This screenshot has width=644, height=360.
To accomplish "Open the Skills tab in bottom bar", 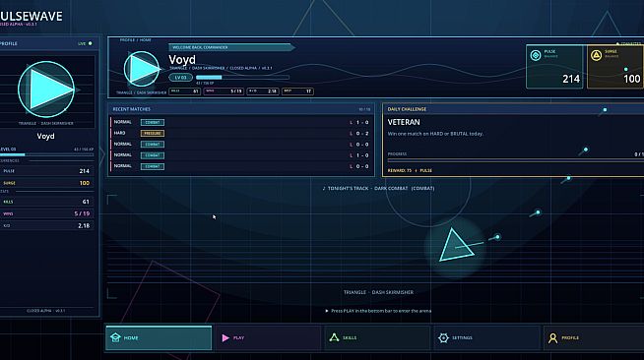I will (x=377, y=337).
